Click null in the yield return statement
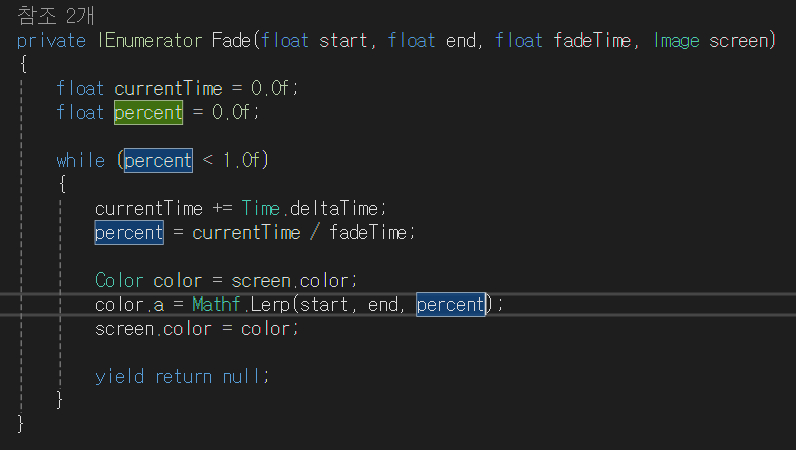The width and height of the screenshot is (796, 450). click(x=246, y=377)
